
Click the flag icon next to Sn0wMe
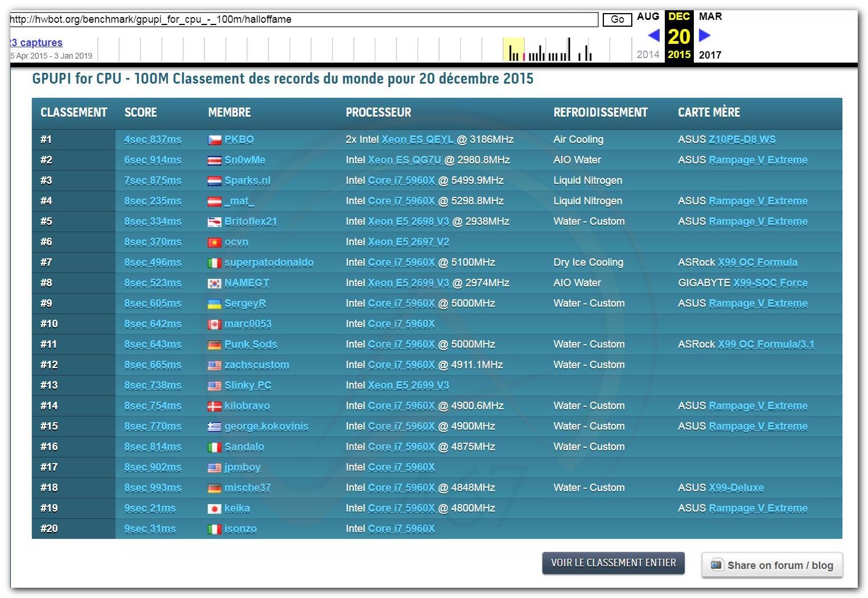coord(214,160)
